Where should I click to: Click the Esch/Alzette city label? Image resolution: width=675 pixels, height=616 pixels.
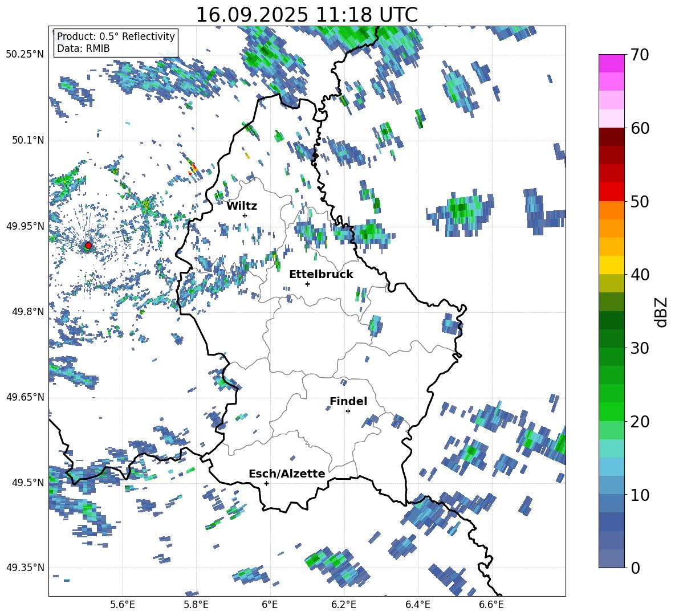287,474
